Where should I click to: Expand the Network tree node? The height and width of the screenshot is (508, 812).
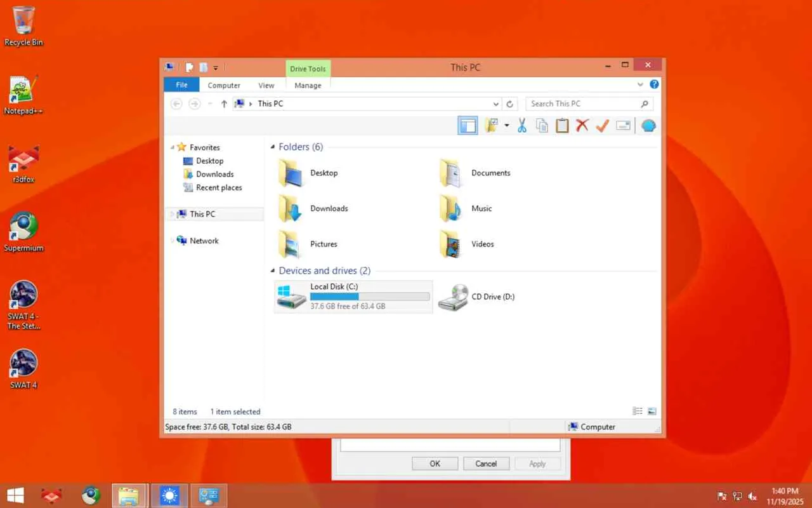pos(172,241)
